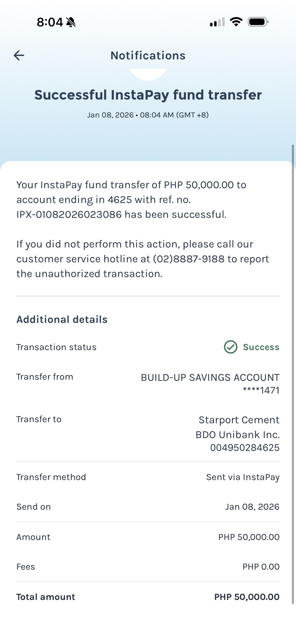This screenshot has height=644, width=296.
Task: Tap the silent mode bell icon
Action: [x=71, y=22]
